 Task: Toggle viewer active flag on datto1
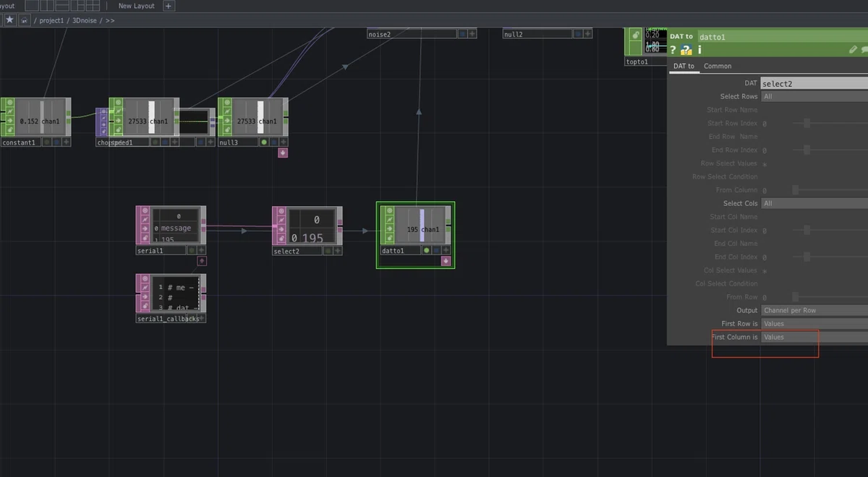tap(391, 211)
